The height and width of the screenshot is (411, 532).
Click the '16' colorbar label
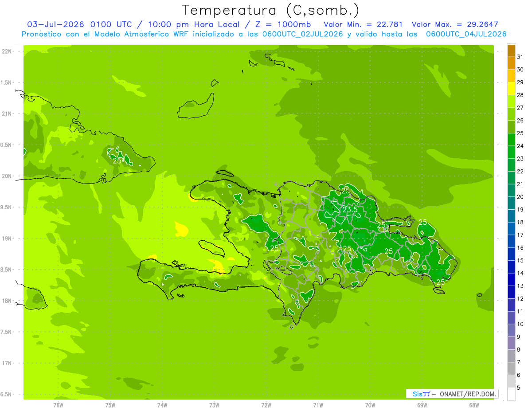pos(520,247)
